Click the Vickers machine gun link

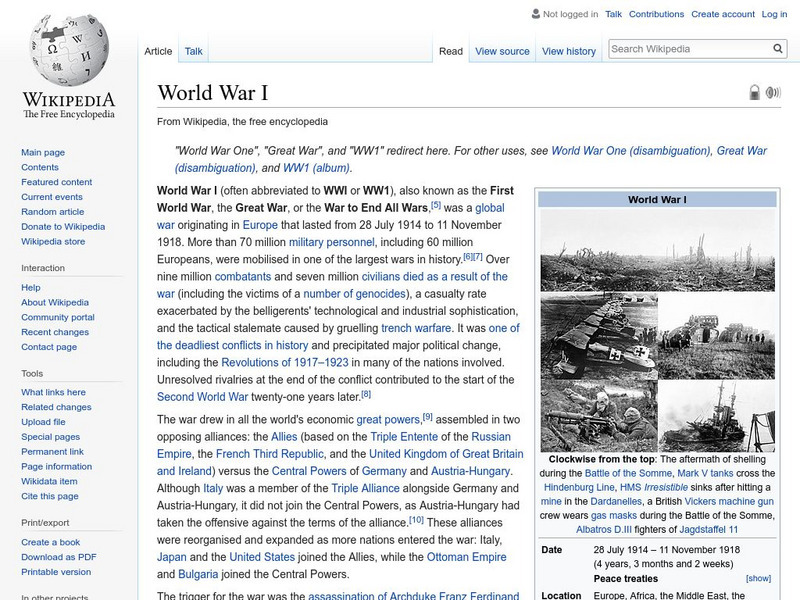729,501
